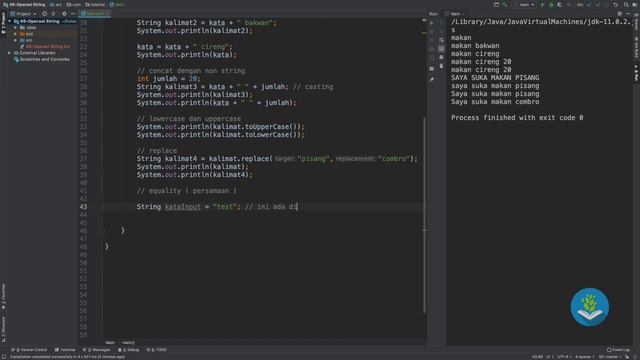Open the Version Control tool window
Screen dimensions: 640x360
click(x=29, y=350)
